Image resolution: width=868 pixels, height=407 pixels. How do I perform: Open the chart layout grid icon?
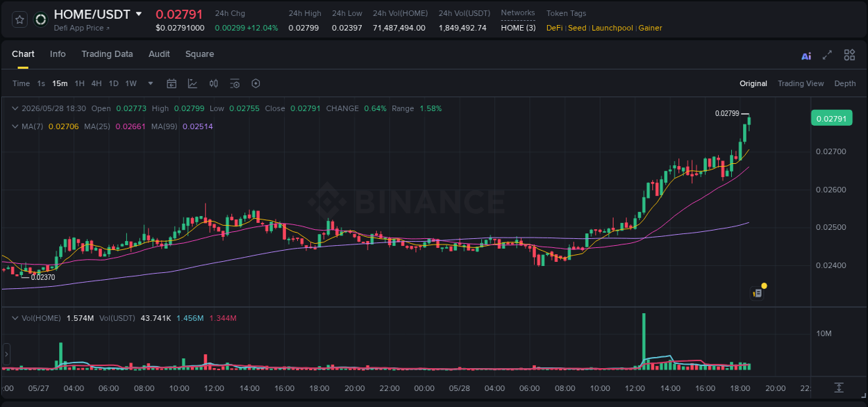pyautogui.click(x=849, y=55)
